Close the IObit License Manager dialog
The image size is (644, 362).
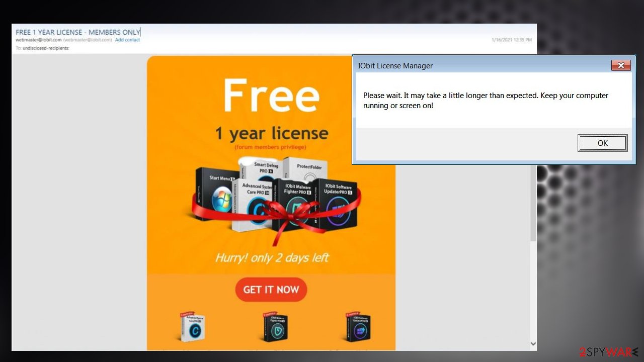[x=621, y=65]
